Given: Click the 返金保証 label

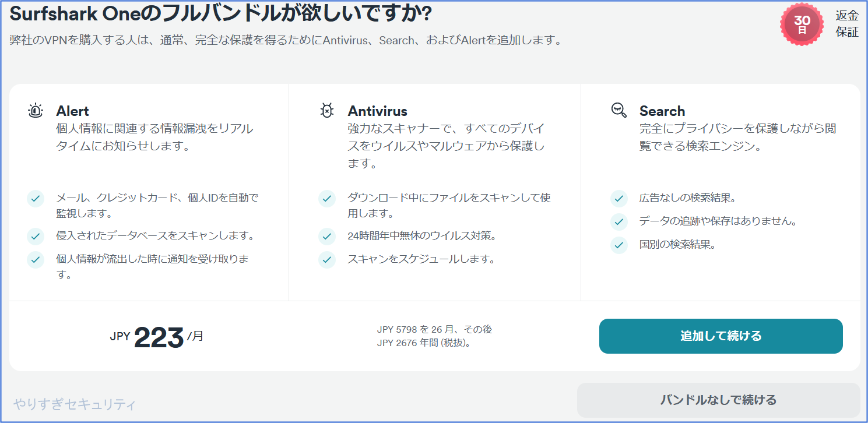Looking at the screenshot, I should pyautogui.click(x=847, y=24).
